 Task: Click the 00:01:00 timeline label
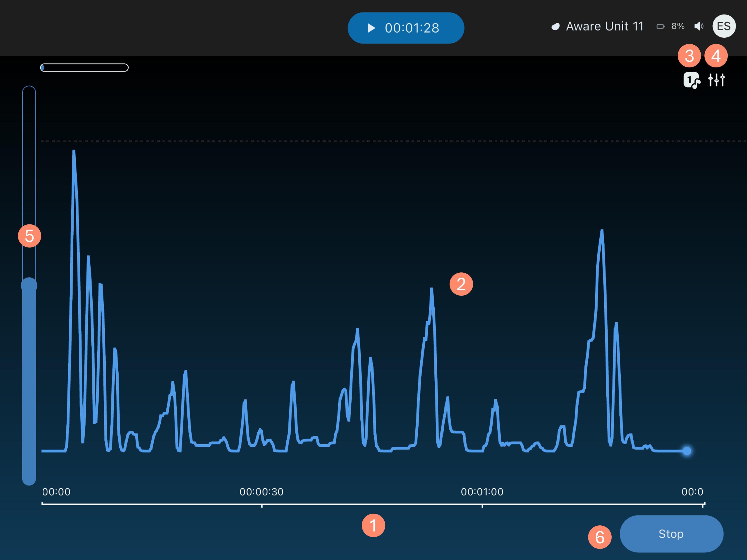click(482, 492)
